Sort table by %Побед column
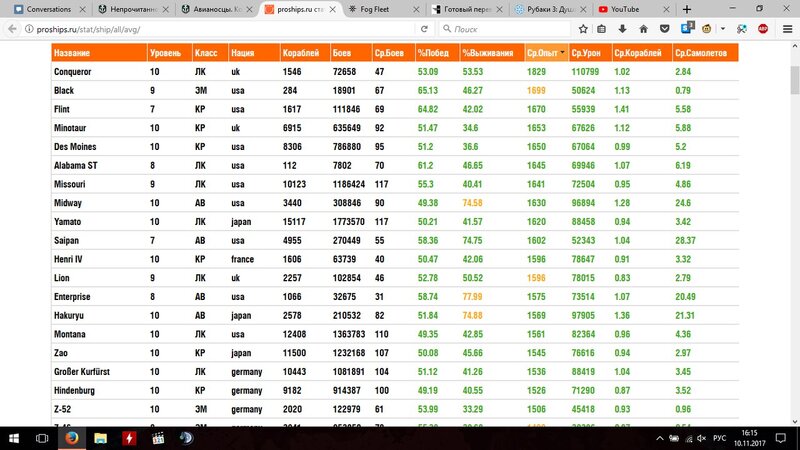Image resolution: width=800 pixels, height=450 pixels. (x=437, y=53)
